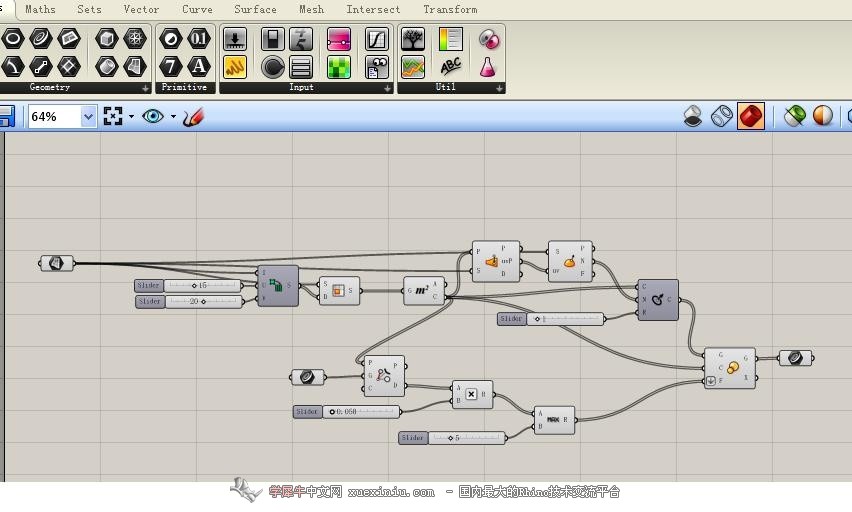The height and width of the screenshot is (512, 852).
Task: Choose the pink flask icon in Util
Action: pyautogui.click(x=488, y=67)
